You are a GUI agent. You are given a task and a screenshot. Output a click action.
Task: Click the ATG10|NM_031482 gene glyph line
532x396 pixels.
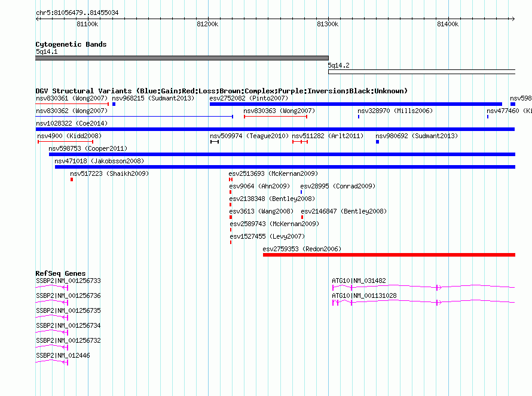pyautogui.click(x=423, y=287)
